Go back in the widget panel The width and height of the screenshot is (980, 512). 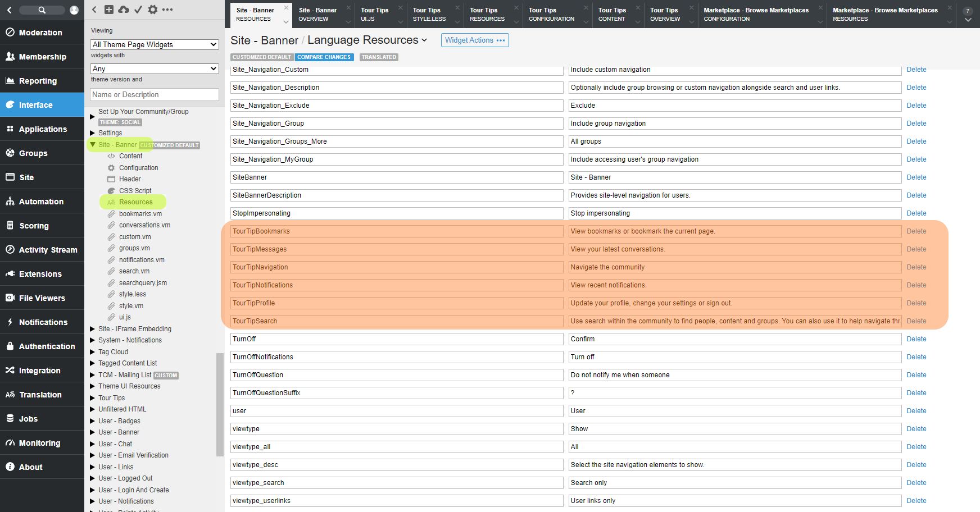point(94,10)
